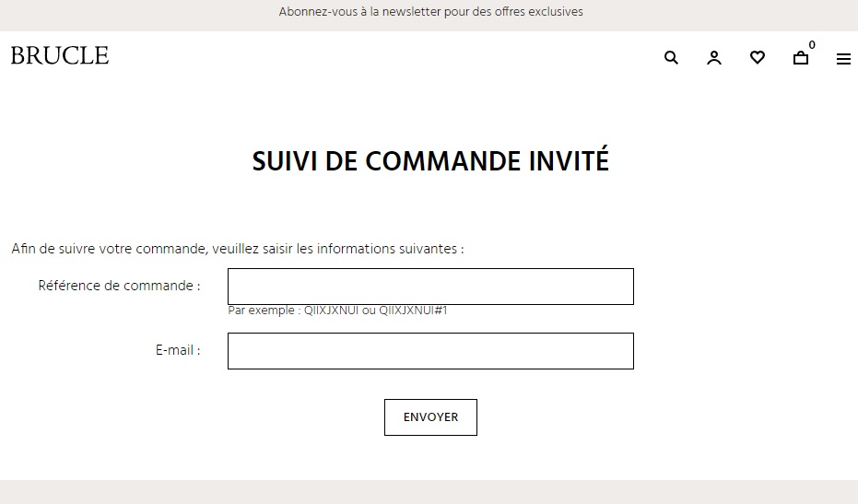Open the hamburger menu icon
This screenshot has height=504, width=858.
[x=843, y=59]
